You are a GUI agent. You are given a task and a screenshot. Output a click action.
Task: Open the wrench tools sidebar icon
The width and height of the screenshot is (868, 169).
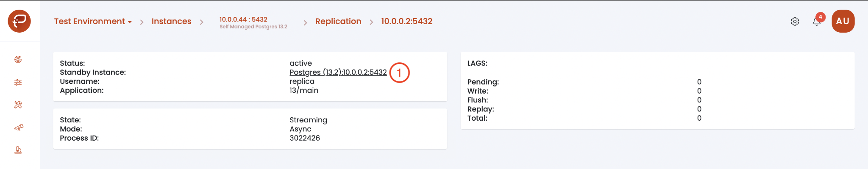18,105
